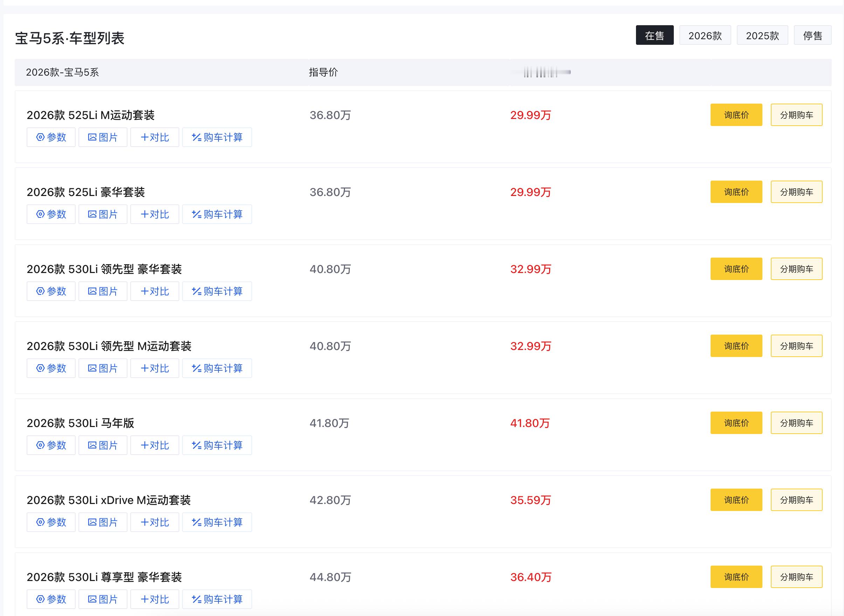Add 530Li 马年版 to 对比

pos(155,445)
